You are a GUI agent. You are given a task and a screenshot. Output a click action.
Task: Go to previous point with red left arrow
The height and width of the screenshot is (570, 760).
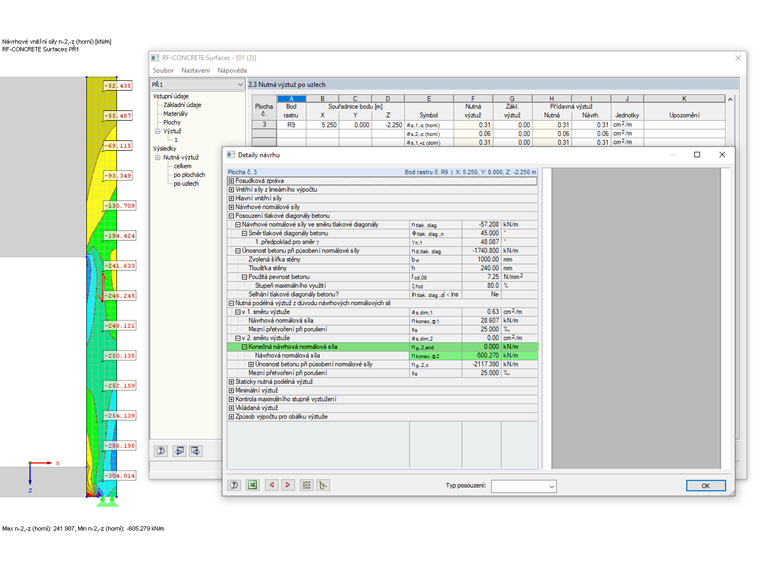tap(271, 485)
